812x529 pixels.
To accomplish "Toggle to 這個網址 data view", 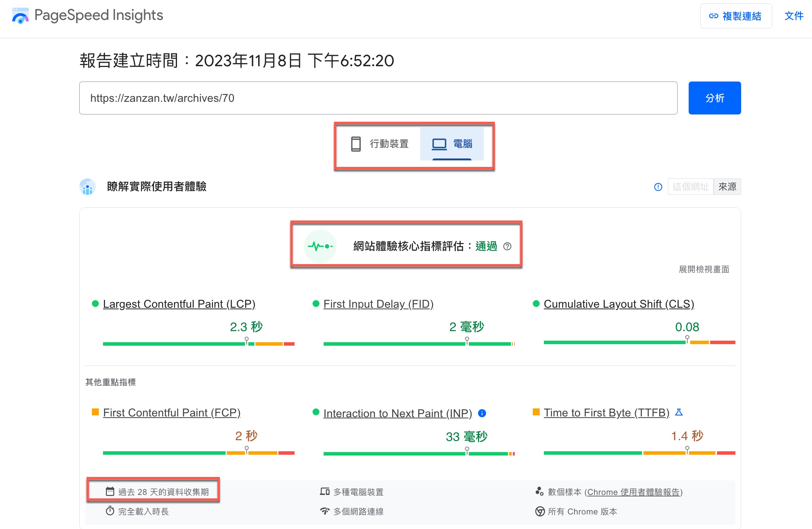I will pyautogui.click(x=691, y=187).
